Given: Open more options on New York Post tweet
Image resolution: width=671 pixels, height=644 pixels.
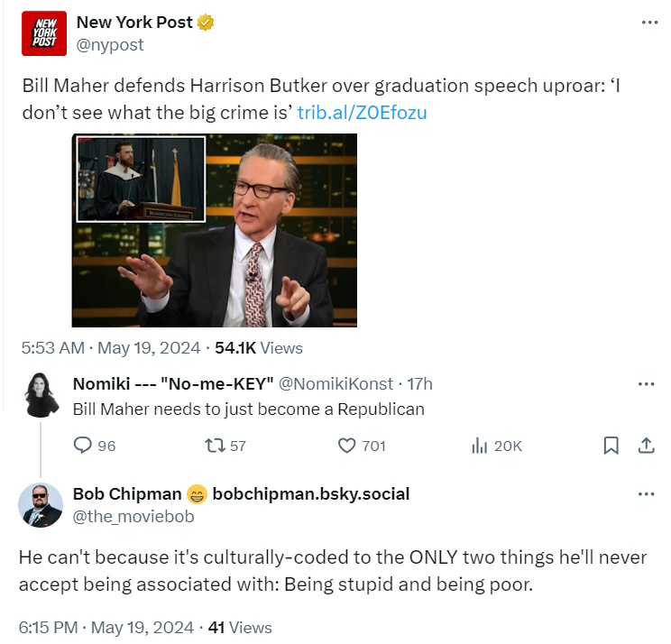Looking at the screenshot, I should coord(649,23).
